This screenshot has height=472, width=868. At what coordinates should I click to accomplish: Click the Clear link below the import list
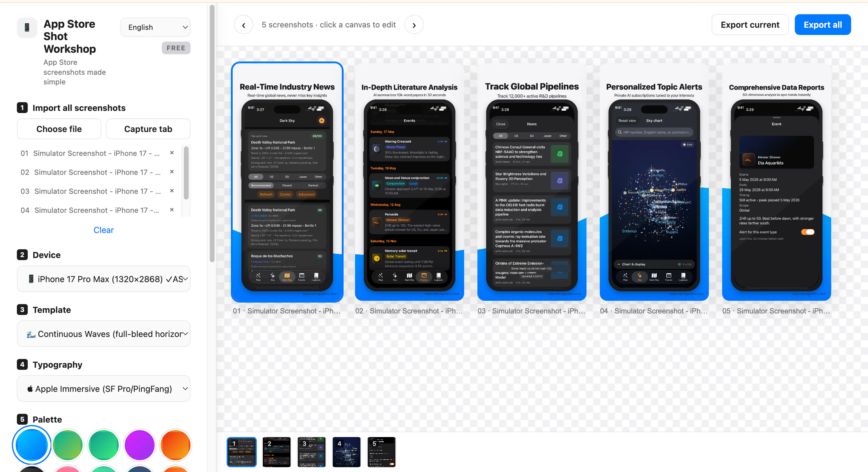coord(103,230)
